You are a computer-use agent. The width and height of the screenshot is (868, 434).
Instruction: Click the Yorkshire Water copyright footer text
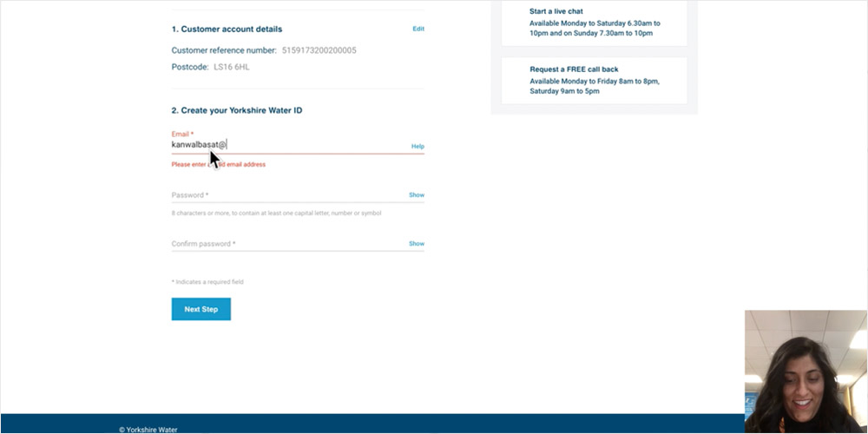[x=148, y=429]
